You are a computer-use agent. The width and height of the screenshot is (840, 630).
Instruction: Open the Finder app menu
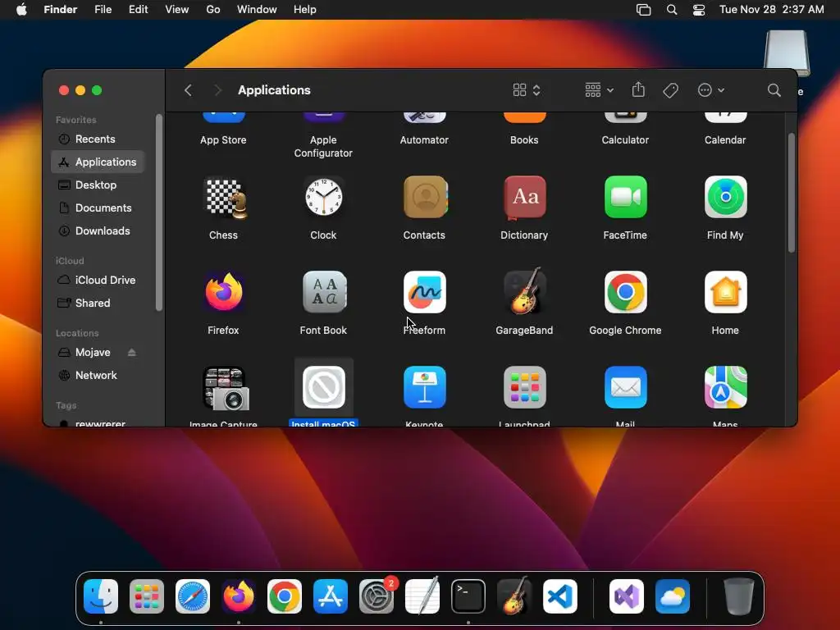(61, 10)
